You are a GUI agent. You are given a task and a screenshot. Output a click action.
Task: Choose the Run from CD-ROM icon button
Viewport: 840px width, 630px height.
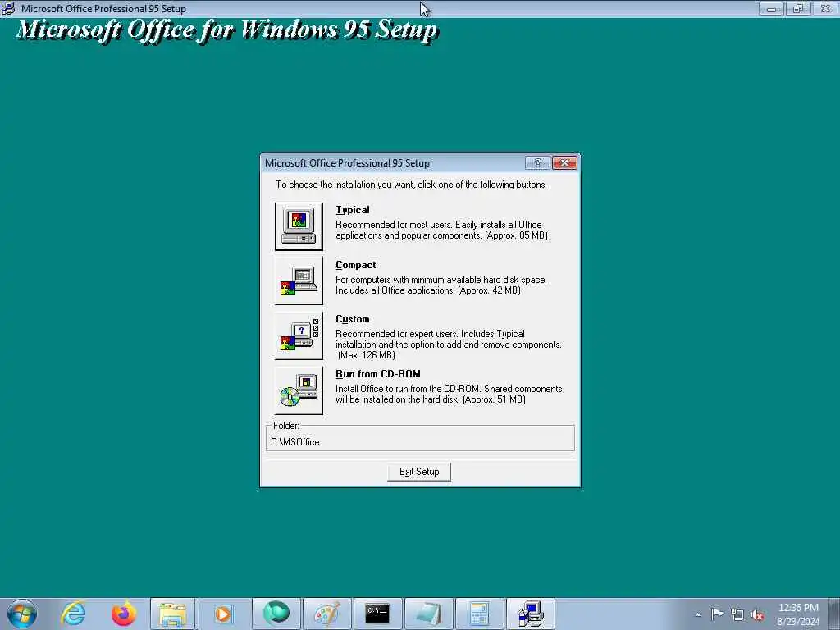pos(299,390)
